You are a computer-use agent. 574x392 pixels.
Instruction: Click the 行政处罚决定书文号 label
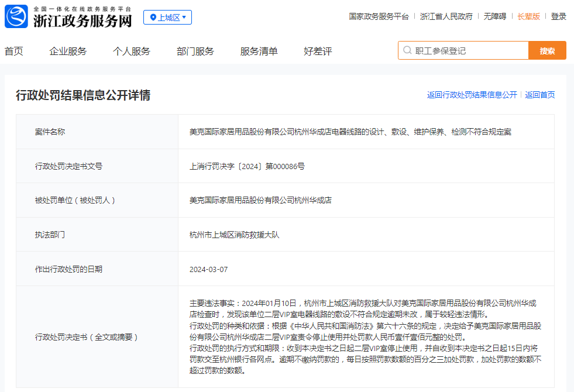(x=68, y=166)
